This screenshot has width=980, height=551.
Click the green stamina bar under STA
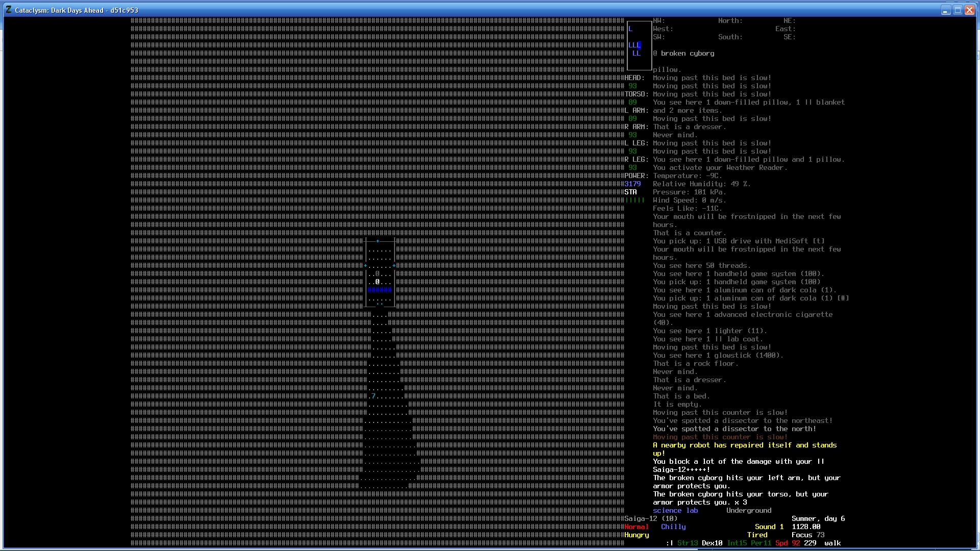point(634,200)
